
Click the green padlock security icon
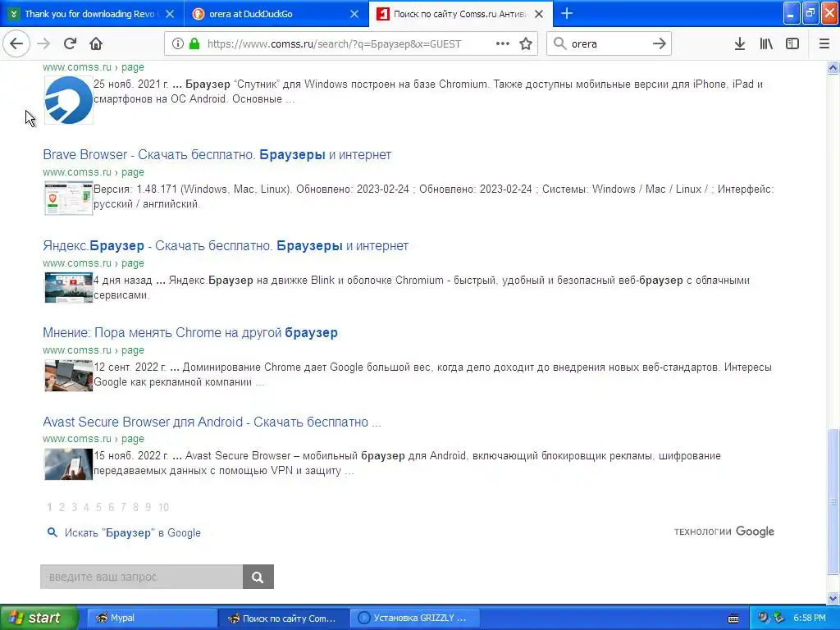coord(194,44)
